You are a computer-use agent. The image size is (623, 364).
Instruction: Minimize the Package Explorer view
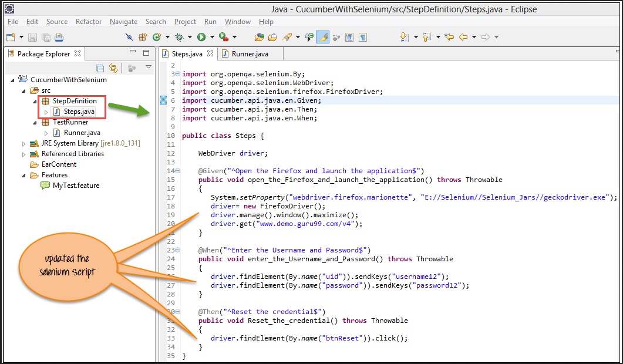[133, 52]
